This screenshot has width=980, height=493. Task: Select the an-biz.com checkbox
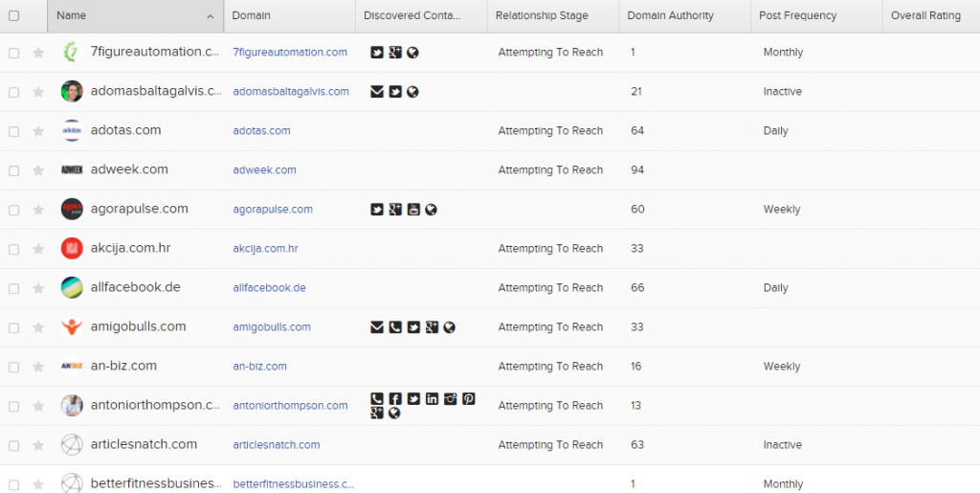pos(13,367)
